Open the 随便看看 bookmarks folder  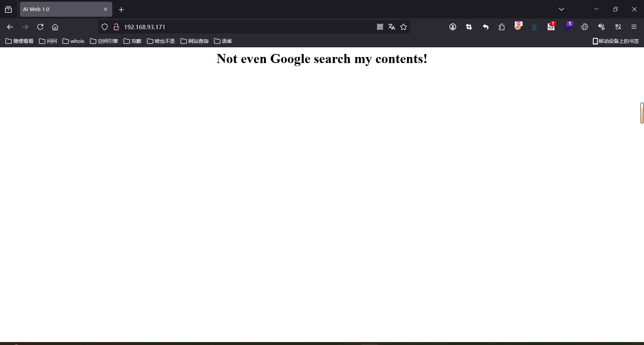pyautogui.click(x=19, y=41)
